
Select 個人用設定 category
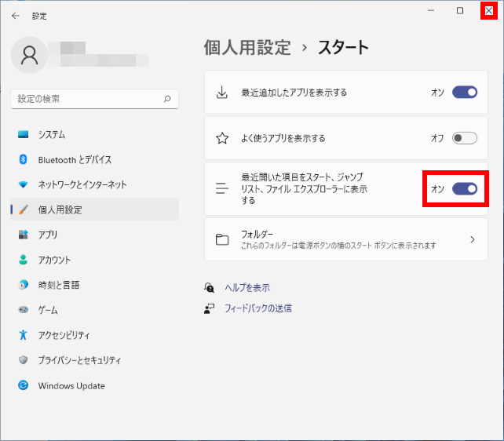94,210
